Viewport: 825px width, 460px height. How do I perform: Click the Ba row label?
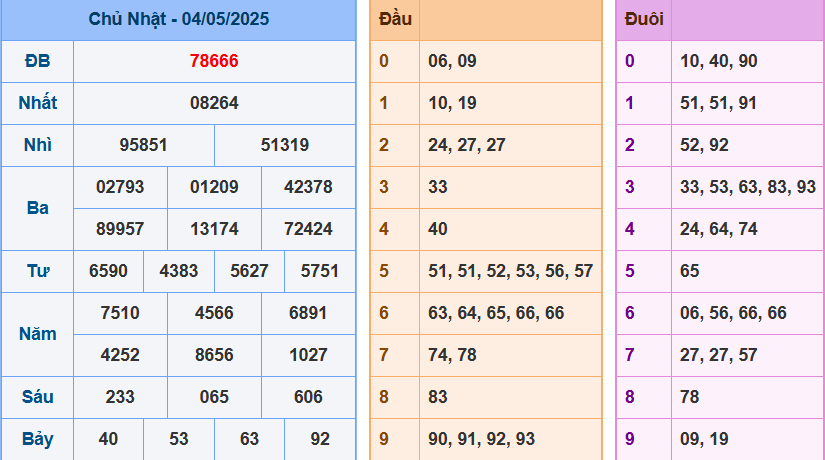(37, 208)
